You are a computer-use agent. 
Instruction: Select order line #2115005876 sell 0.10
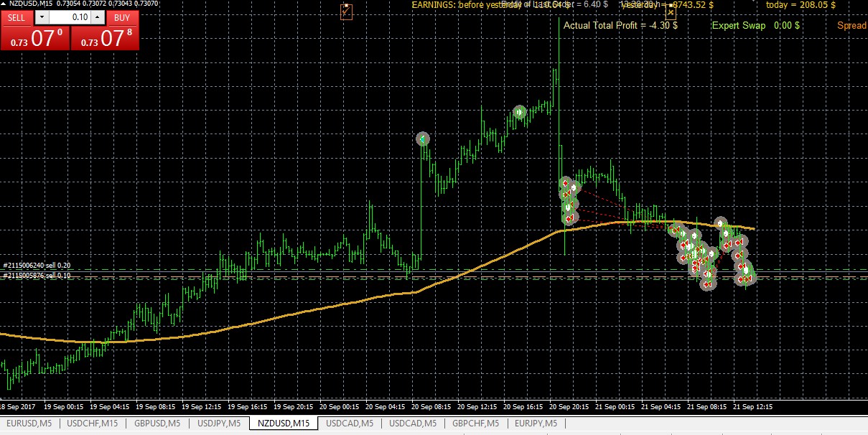click(37, 276)
